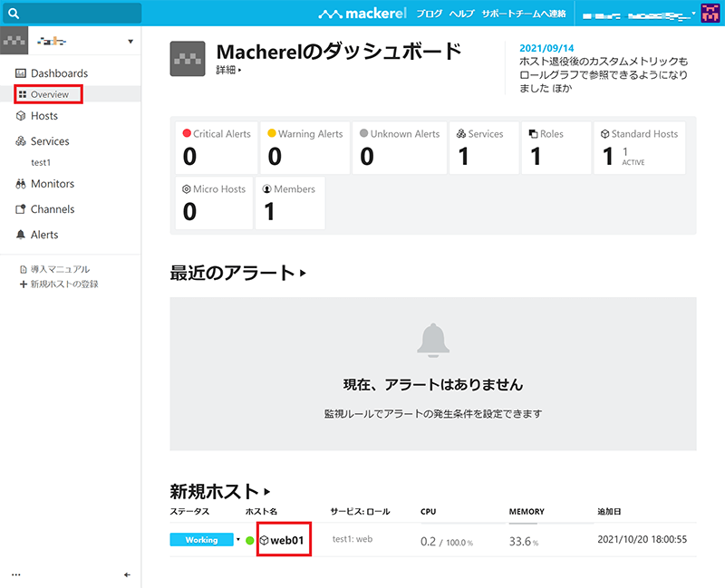
Task: Select Overview in the sidebar
Action: pos(49,94)
